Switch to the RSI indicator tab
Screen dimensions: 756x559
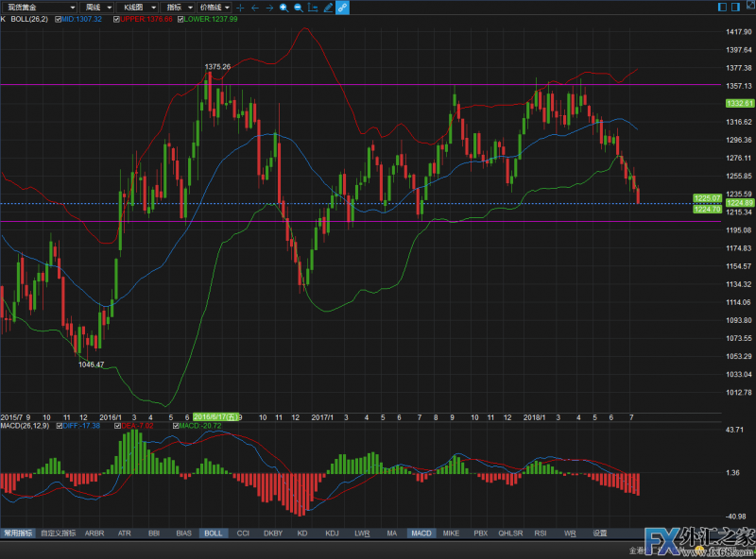[x=541, y=534]
